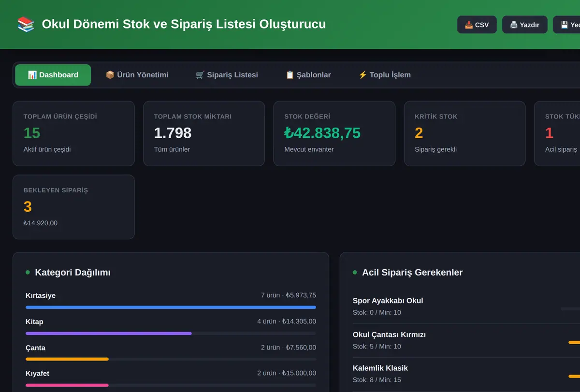580x392 pixels.
Task: Click the 'Stok: 0 / Min: 10' line
Action: pyautogui.click(x=377, y=312)
